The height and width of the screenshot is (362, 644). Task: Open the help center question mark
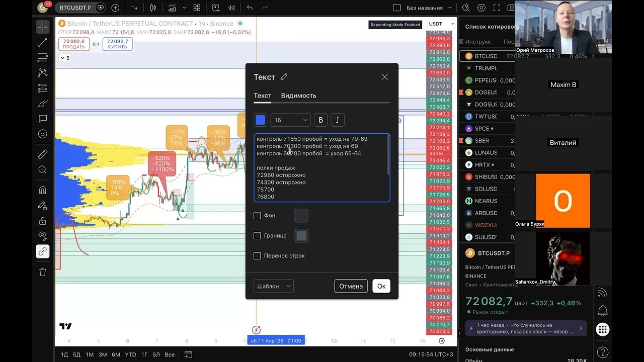(x=602, y=352)
